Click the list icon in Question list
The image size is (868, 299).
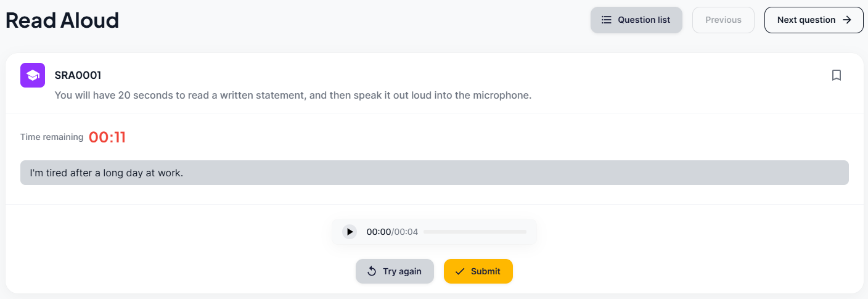tap(607, 20)
